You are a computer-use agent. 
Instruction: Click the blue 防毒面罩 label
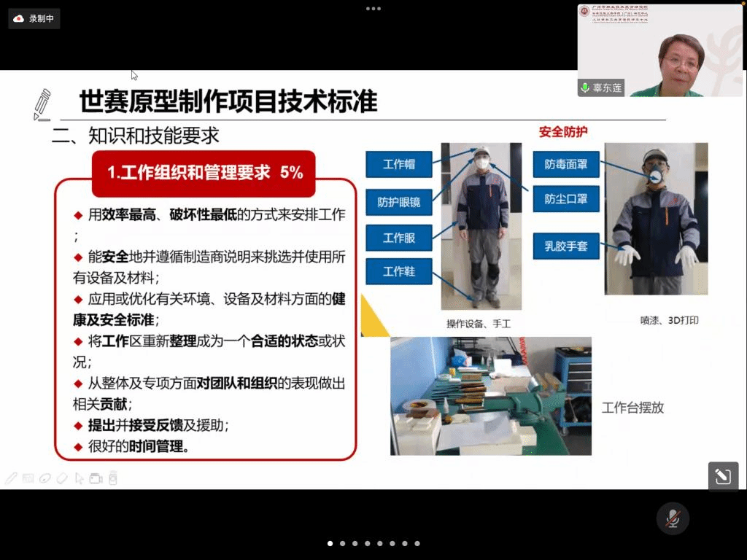tap(566, 164)
